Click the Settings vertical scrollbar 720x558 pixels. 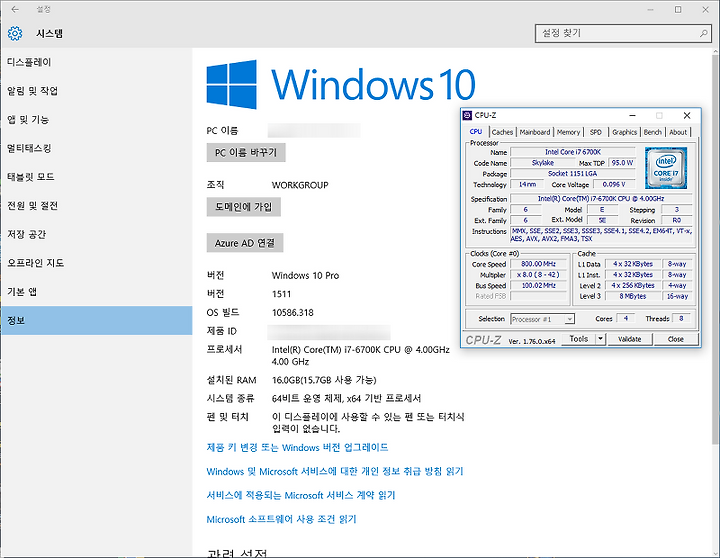coord(715,248)
